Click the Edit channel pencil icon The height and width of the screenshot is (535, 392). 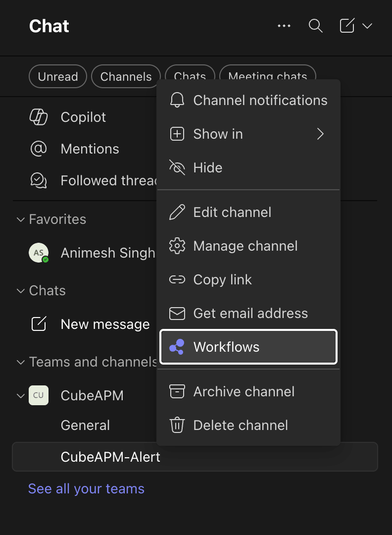177,212
